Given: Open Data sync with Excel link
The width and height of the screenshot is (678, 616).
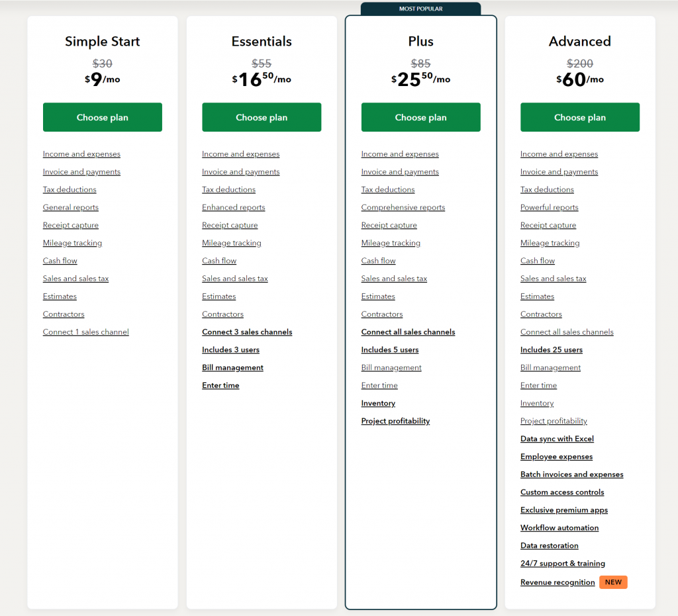Looking at the screenshot, I should tap(557, 439).
